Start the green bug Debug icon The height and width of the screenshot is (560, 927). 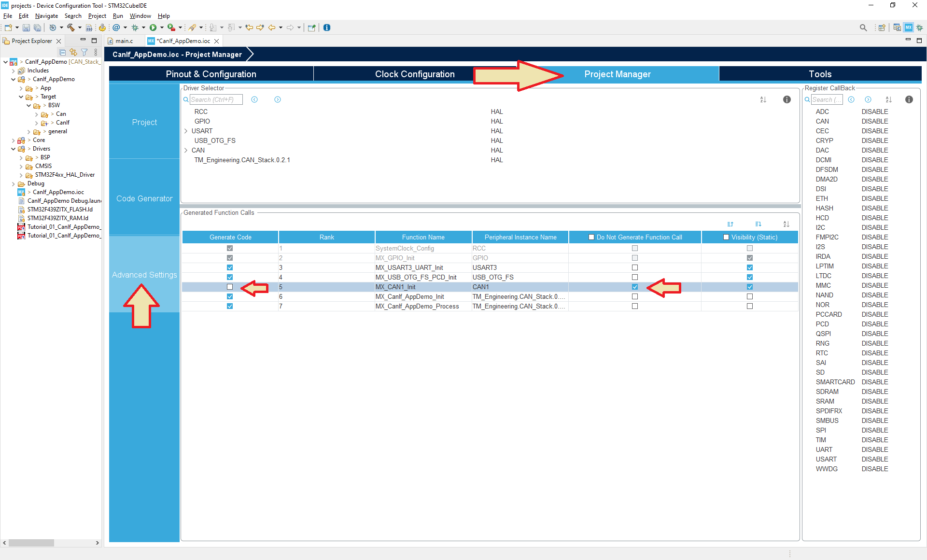coord(135,28)
